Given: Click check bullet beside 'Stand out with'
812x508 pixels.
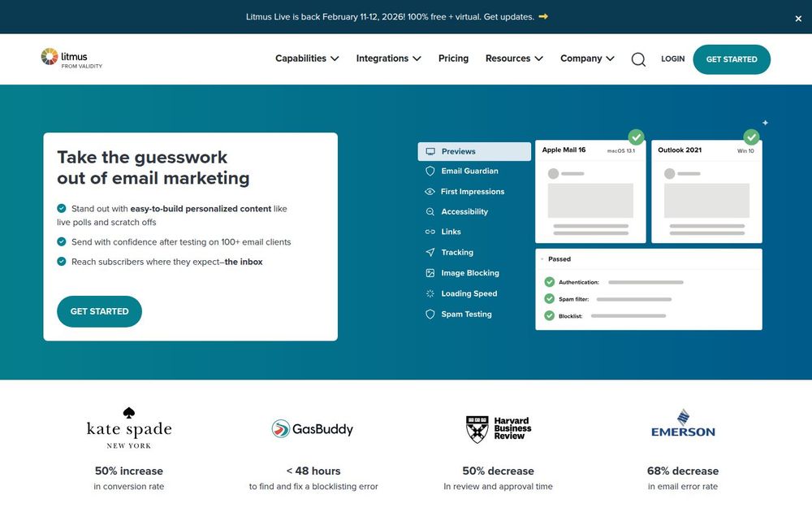Looking at the screenshot, I should (x=62, y=208).
